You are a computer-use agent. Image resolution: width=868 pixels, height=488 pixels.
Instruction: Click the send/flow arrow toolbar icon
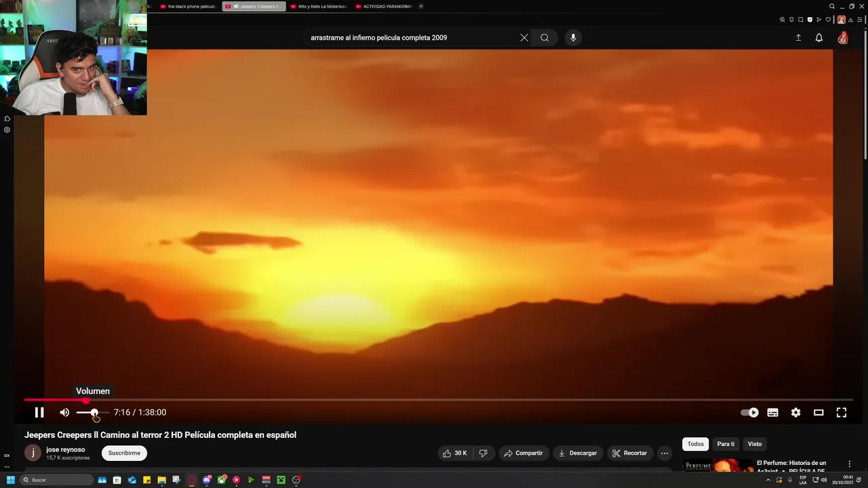click(818, 20)
